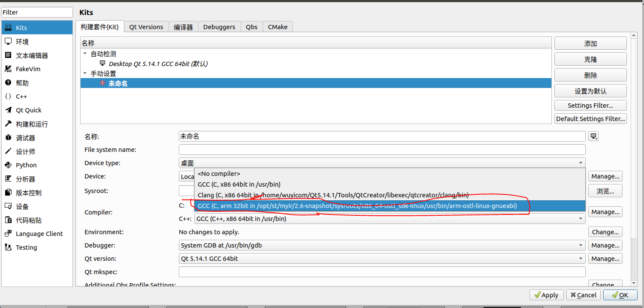The height and width of the screenshot is (308, 644).
Task: Select the 未命名 kit row
Action: 316,83
